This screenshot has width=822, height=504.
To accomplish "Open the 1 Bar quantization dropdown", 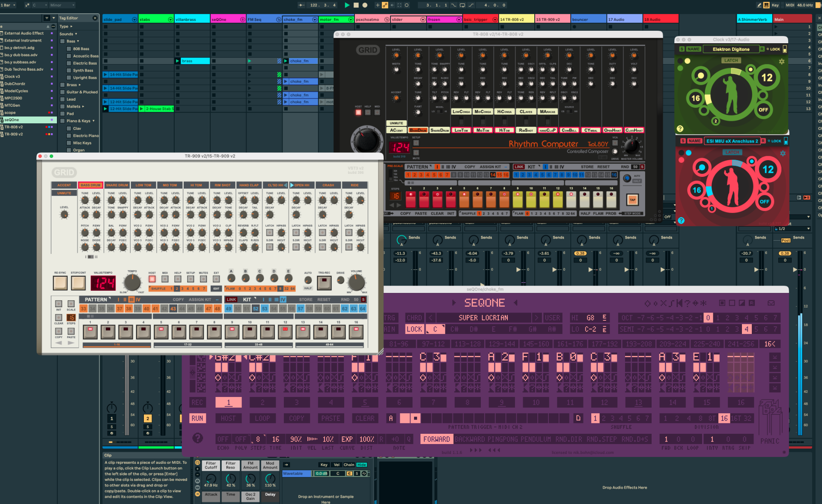I will [x=9, y=5].
